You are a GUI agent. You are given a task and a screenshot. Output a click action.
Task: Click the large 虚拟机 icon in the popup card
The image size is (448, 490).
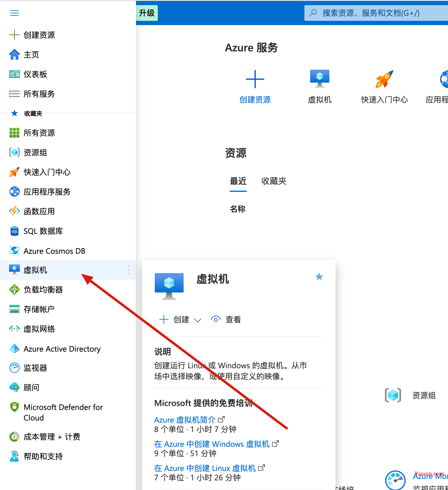pyautogui.click(x=169, y=286)
